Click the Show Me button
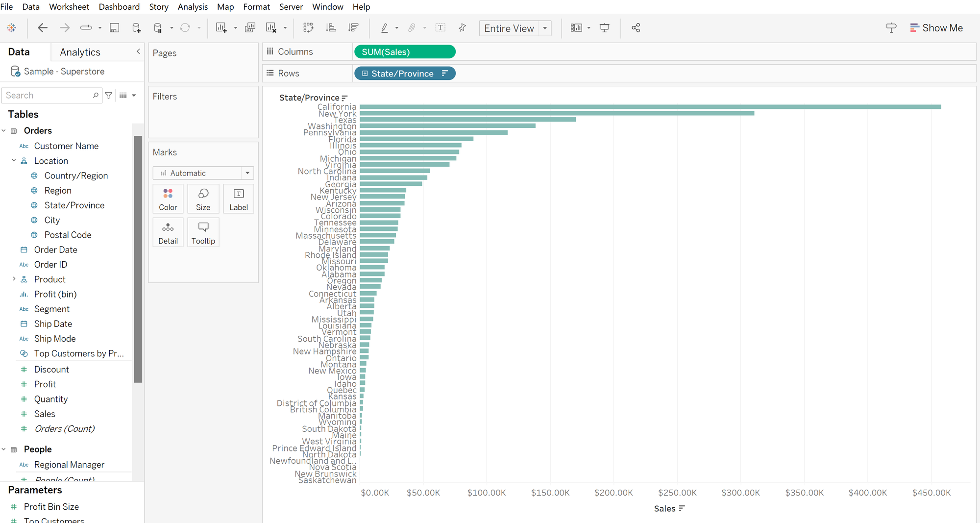980x523 pixels. tap(936, 28)
